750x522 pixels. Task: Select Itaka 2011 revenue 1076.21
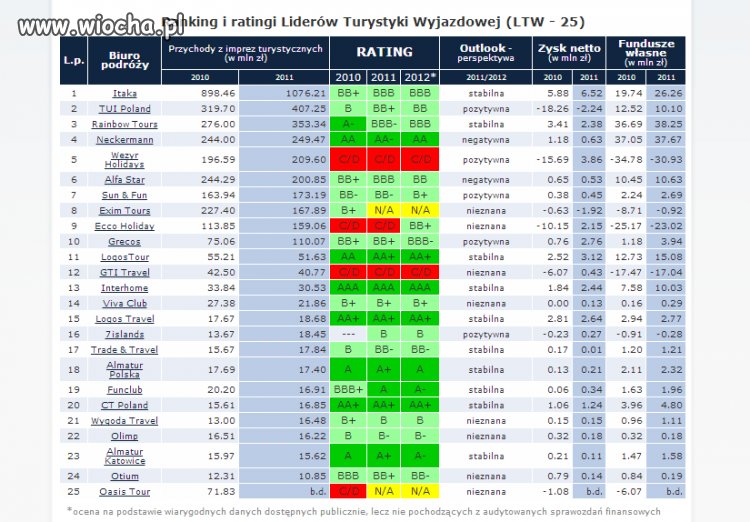click(306, 93)
